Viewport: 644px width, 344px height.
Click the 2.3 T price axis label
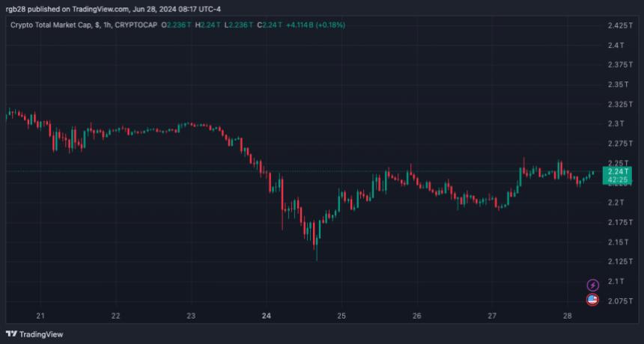pyautogui.click(x=616, y=123)
